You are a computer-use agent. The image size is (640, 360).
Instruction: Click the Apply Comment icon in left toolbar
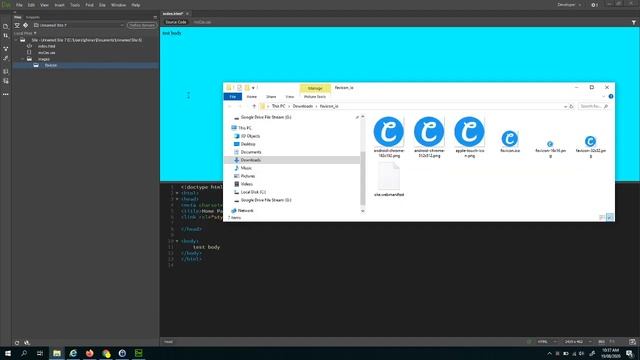5,81
